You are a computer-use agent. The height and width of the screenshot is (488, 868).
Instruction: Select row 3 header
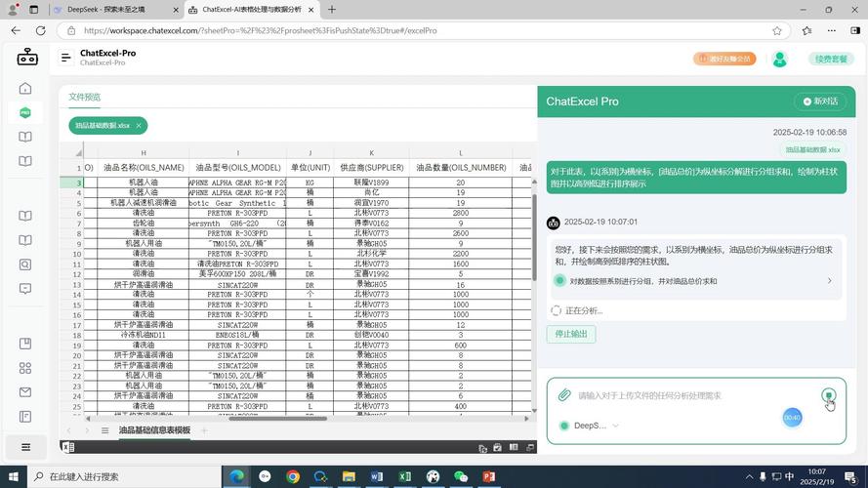(71, 183)
